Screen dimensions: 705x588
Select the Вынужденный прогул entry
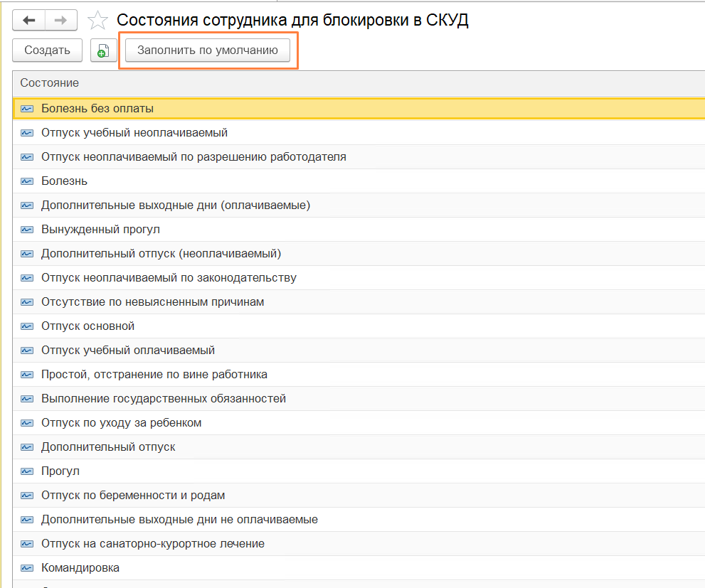[x=100, y=230]
